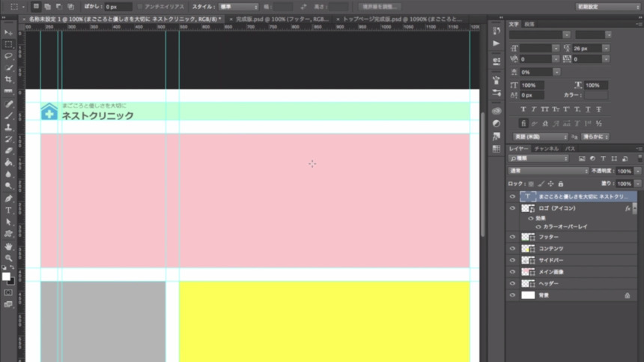
Task: Switch to the チャンネル tab
Action: [x=546, y=148]
